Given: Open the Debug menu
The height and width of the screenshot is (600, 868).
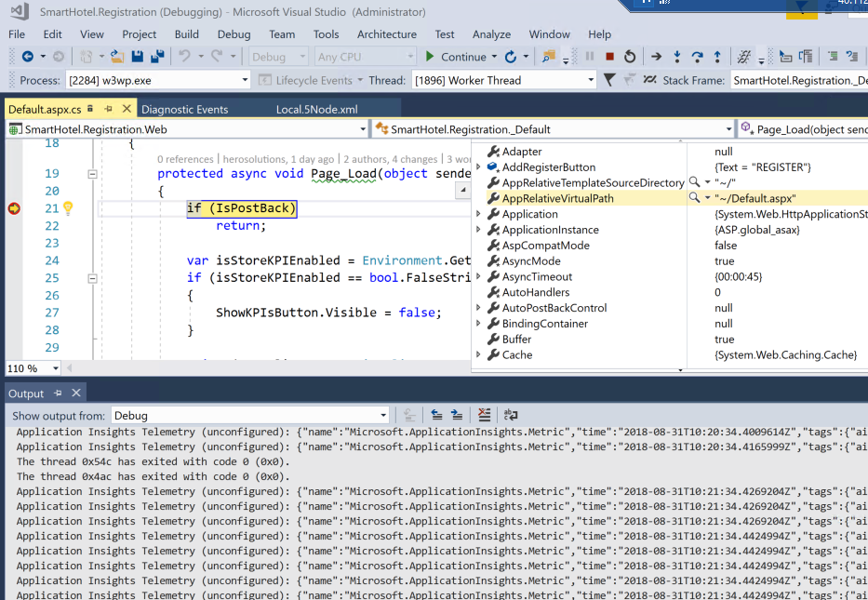Looking at the screenshot, I should pos(234,34).
